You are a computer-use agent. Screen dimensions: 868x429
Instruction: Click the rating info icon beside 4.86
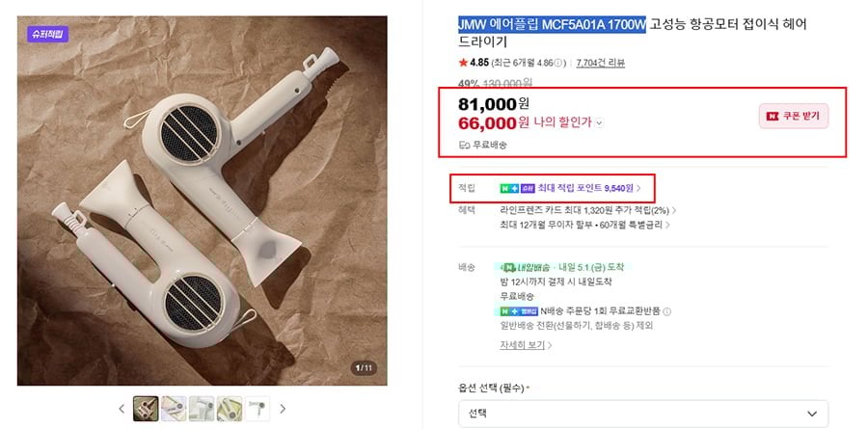561,64
